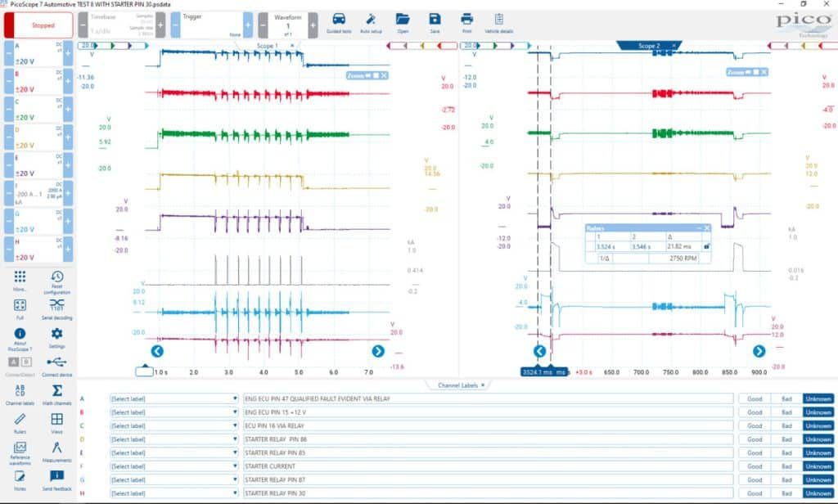Image resolution: width=838 pixels, height=504 pixels.
Task: Set channel H status to Unknown
Action: point(818,493)
